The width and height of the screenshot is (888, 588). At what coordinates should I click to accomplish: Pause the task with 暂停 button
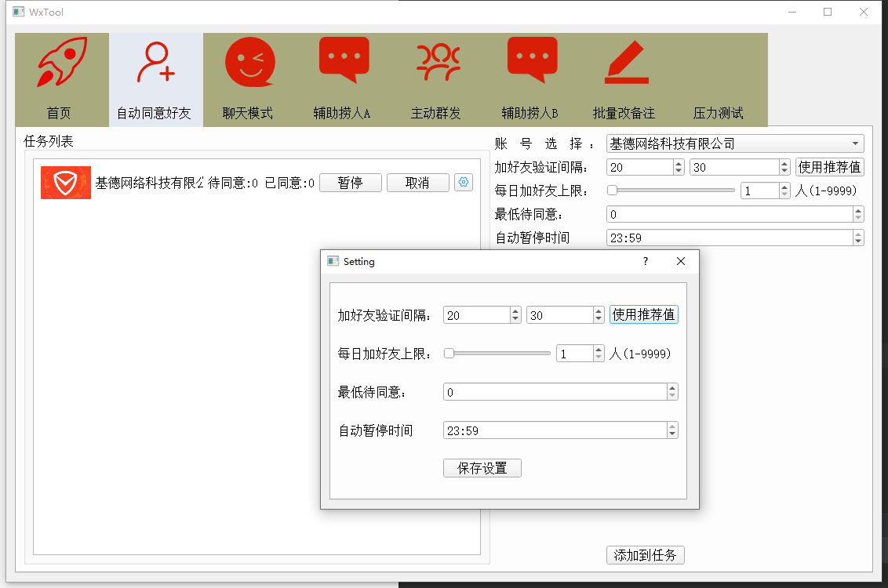350,183
